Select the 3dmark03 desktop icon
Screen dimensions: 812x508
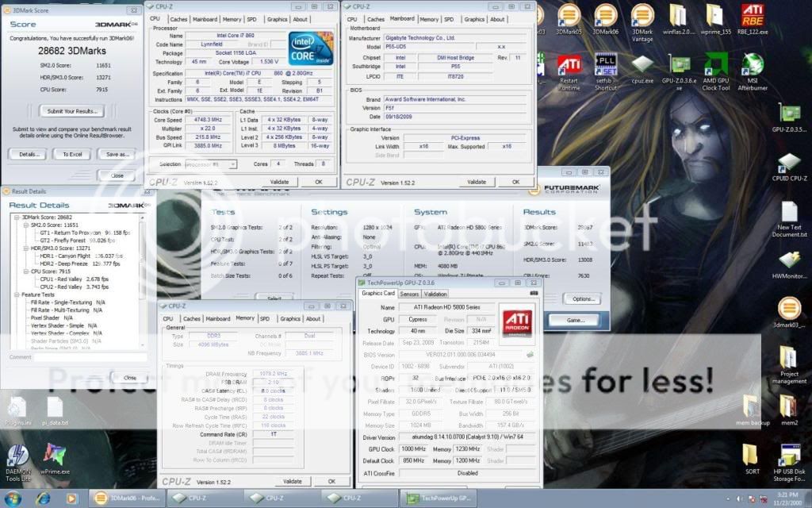(x=789, y=313)
